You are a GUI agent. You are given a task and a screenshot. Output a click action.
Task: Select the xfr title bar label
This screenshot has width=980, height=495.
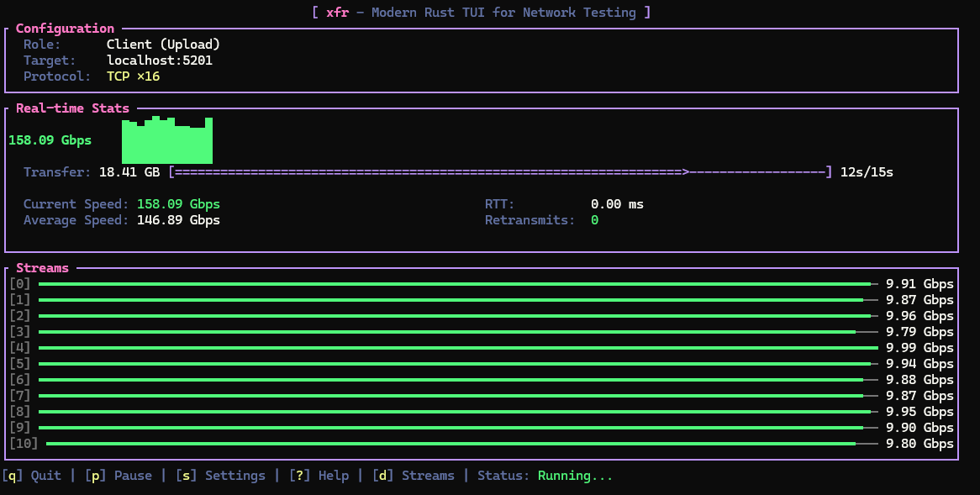(x=337, y=12)
